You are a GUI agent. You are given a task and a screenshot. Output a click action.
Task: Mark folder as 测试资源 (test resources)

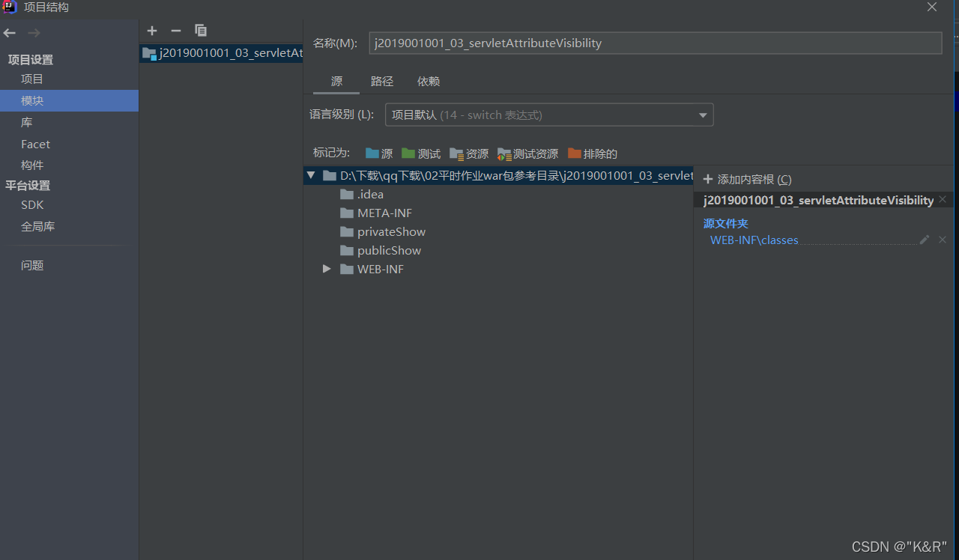(x=527, y=153)
